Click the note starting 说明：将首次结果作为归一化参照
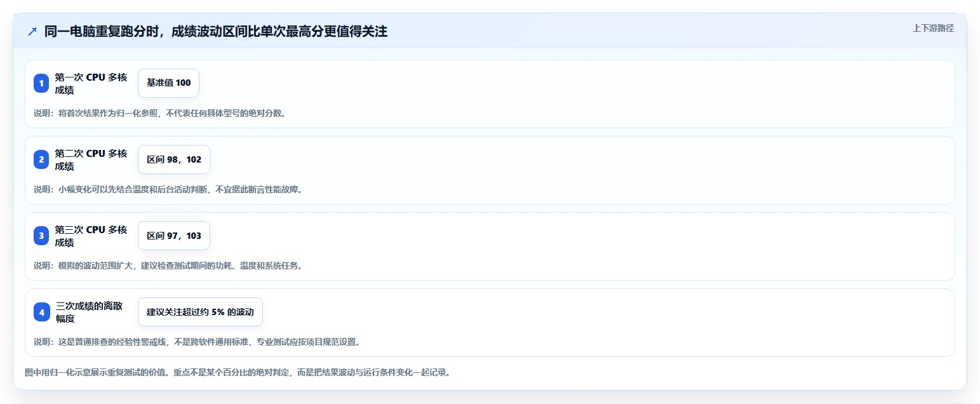Image resolution: width=980 pixels, height=404 pixels. (x=159, y=113)
